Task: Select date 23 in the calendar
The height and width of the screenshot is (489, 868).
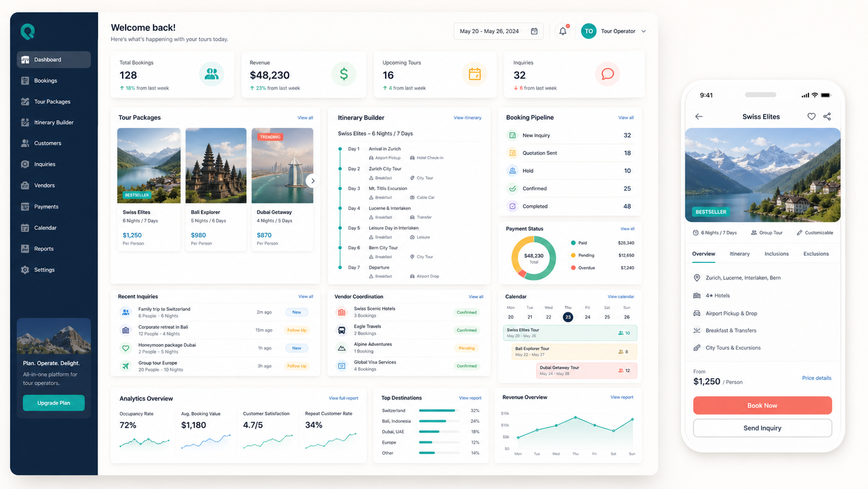Action: click(x=568, y=317)
